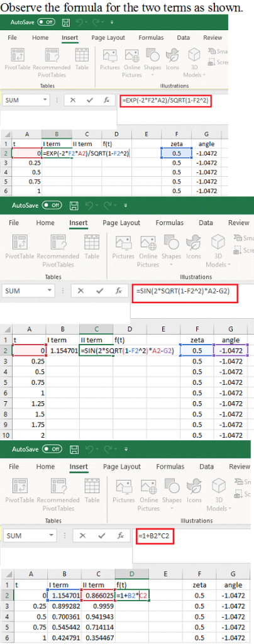Viewport: 254px width, 644px height.
Task: Cancel formula entry in the EXP formula window
Action: (73, 100)
